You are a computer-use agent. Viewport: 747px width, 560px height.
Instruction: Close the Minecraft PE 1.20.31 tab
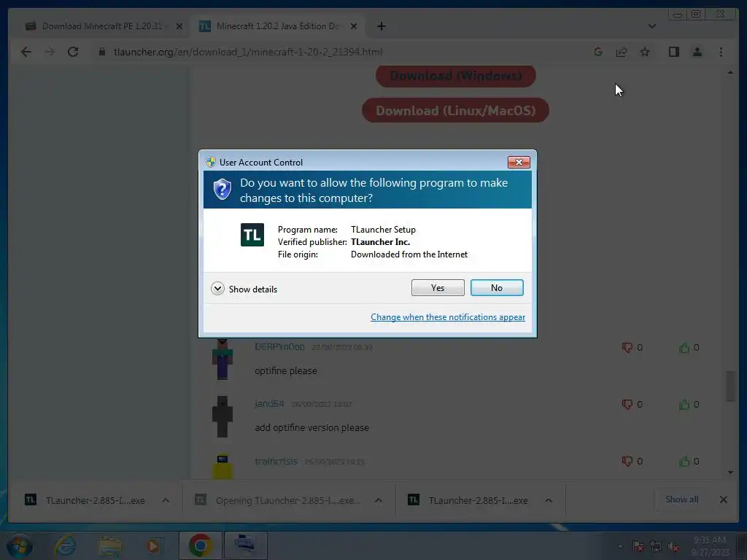pos(179,26)
